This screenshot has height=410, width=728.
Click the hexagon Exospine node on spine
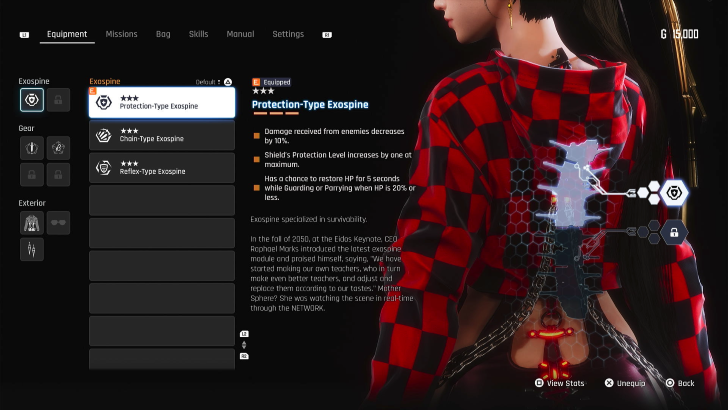pyautogui.click(x=673, y=192)
